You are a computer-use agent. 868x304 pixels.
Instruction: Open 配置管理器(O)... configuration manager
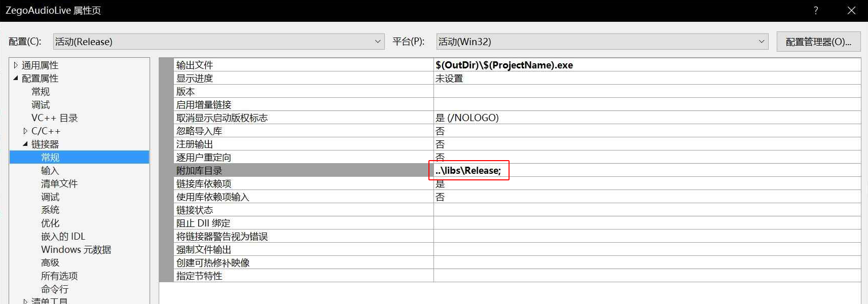tap(818, 42)
